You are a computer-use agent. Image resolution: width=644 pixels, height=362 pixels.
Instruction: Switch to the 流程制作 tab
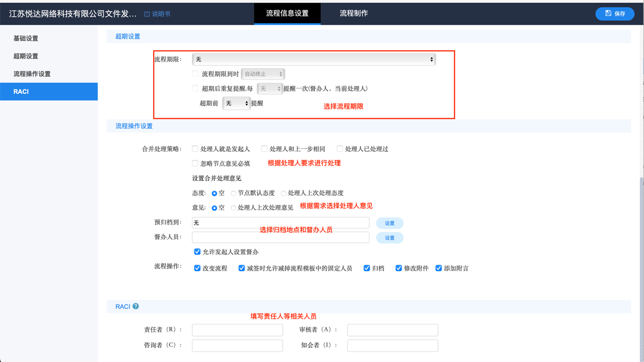tap(354, 14)
